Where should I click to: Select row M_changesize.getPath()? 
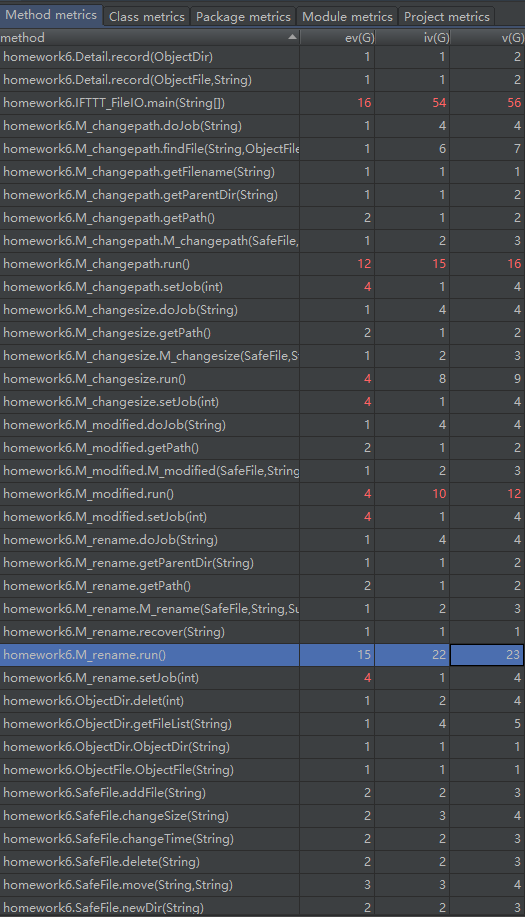pos(262,333)
